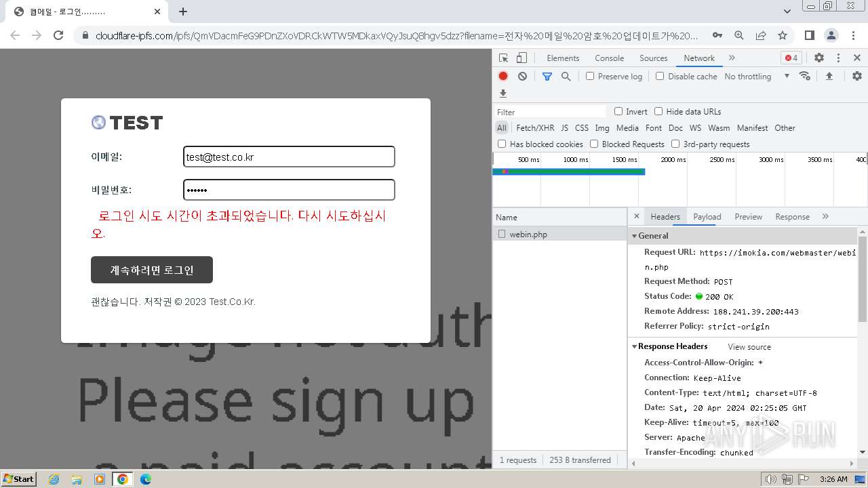The image size is (868, 488).
Task: Open the No throttling dropdown
Action: pos(757,77)
